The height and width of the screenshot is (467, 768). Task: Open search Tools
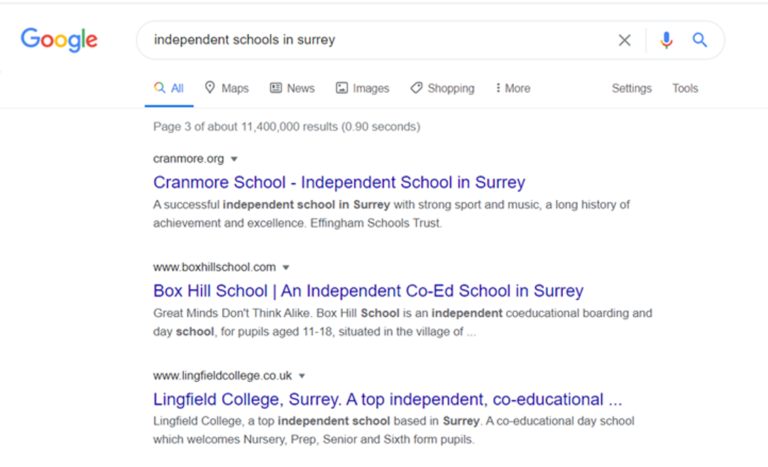685,88
